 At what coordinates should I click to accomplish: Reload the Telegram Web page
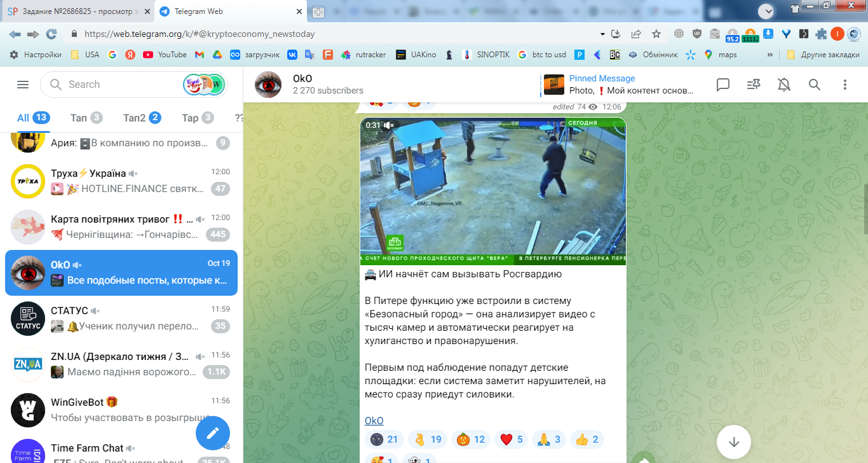click(x=51, y=34)
